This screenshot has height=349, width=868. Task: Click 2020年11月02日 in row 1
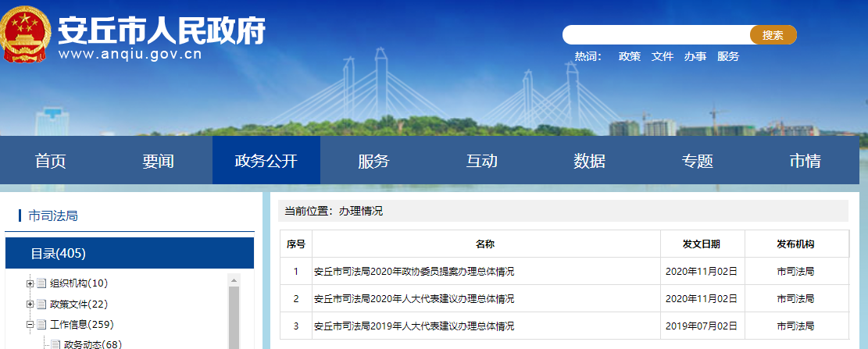pyautogui.click(x=702, y=272)
